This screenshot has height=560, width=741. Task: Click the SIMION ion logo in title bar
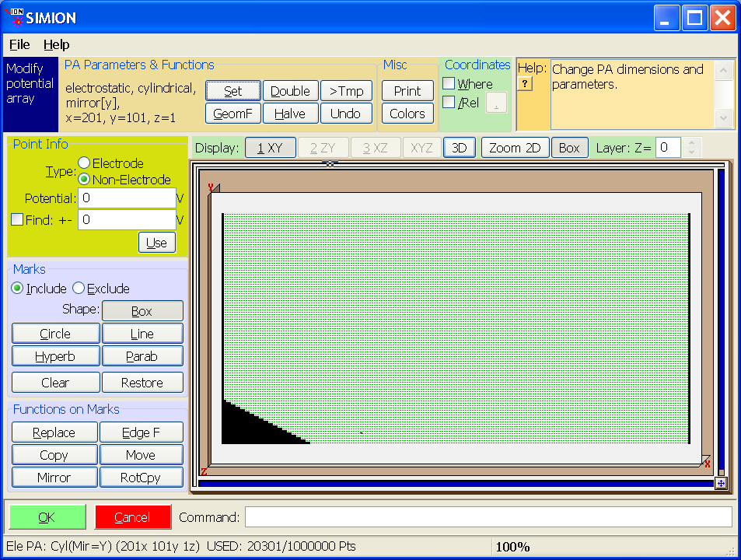click(x=14, y=16)
